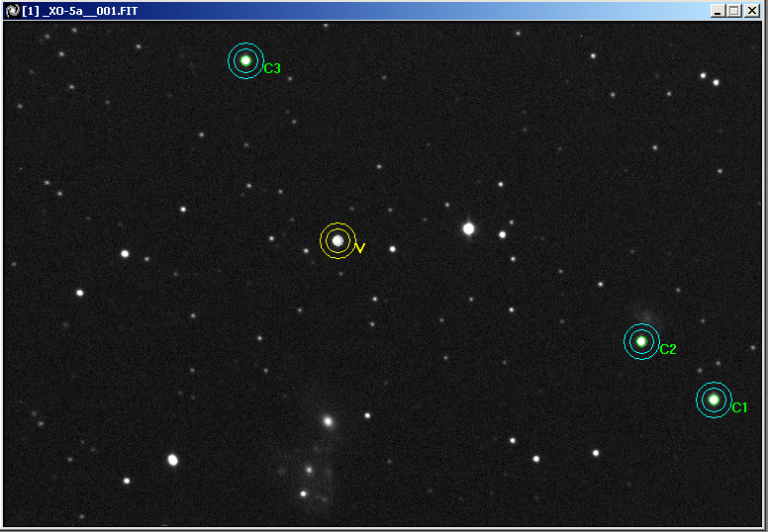Select the C1 comparison star aperture
The width and height of the screenshot is (768, 532).
tap(714, 399)
